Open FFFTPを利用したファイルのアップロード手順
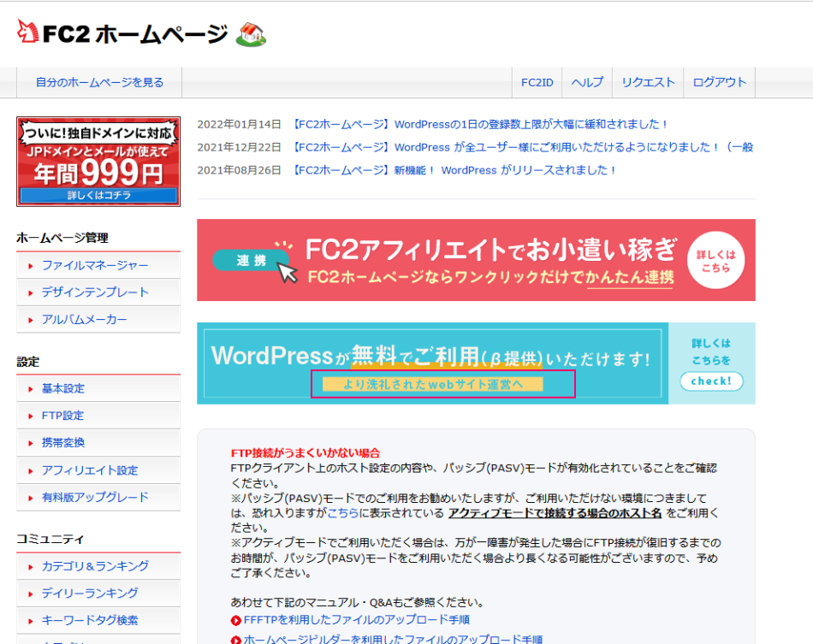 pos(357,620)
